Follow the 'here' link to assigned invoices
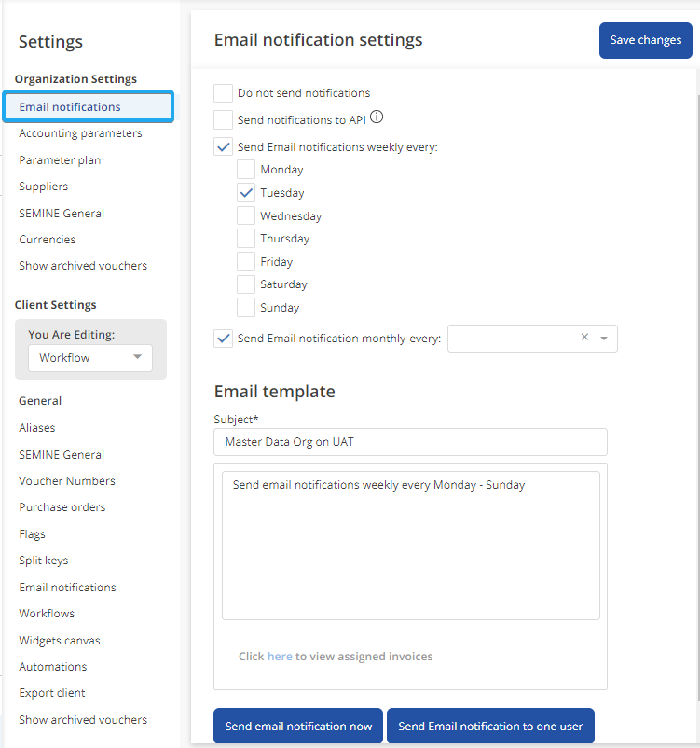This screenshot has height=748, width=700. click(280, 657)
